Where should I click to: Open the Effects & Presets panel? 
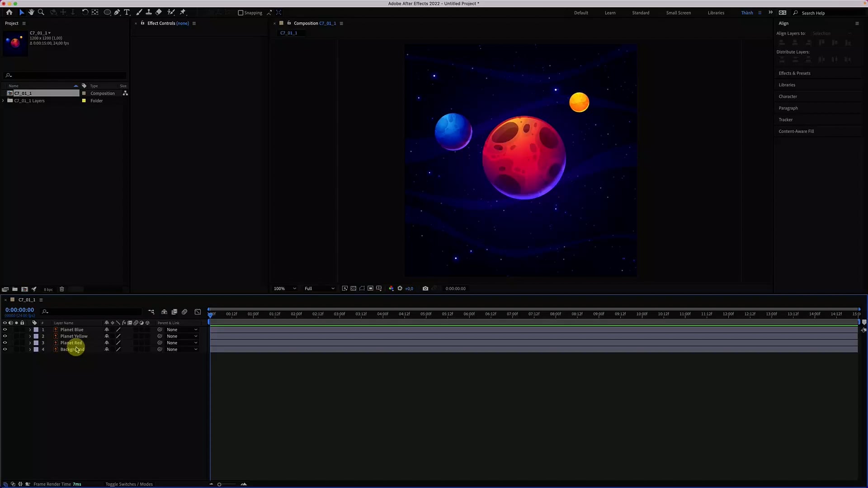(794, 73)
